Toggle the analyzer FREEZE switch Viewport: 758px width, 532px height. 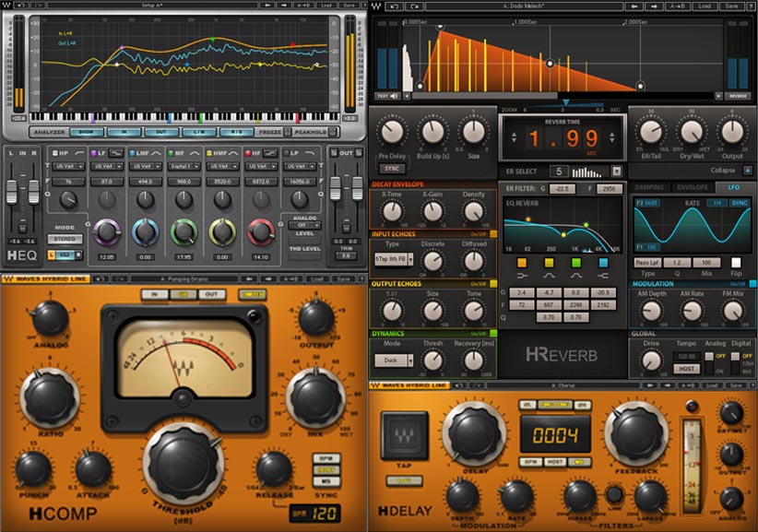point(288,132)
